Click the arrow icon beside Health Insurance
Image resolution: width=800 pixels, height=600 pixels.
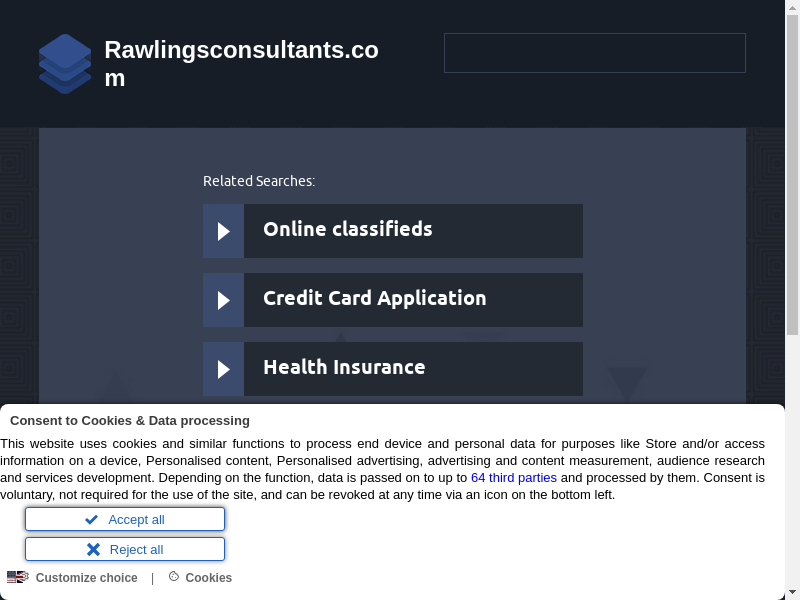(x=223, y=369)
